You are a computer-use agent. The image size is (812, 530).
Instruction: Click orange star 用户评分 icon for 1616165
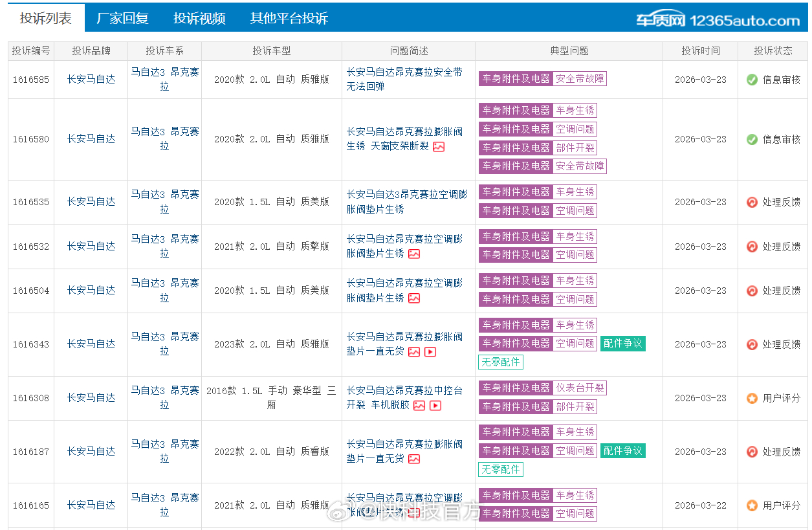tap(752, 505)
